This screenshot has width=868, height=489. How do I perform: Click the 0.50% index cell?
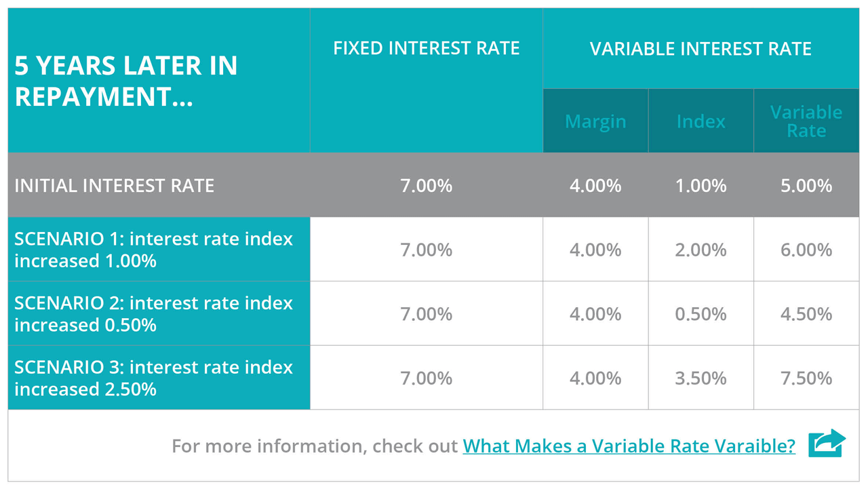point(701,314)
